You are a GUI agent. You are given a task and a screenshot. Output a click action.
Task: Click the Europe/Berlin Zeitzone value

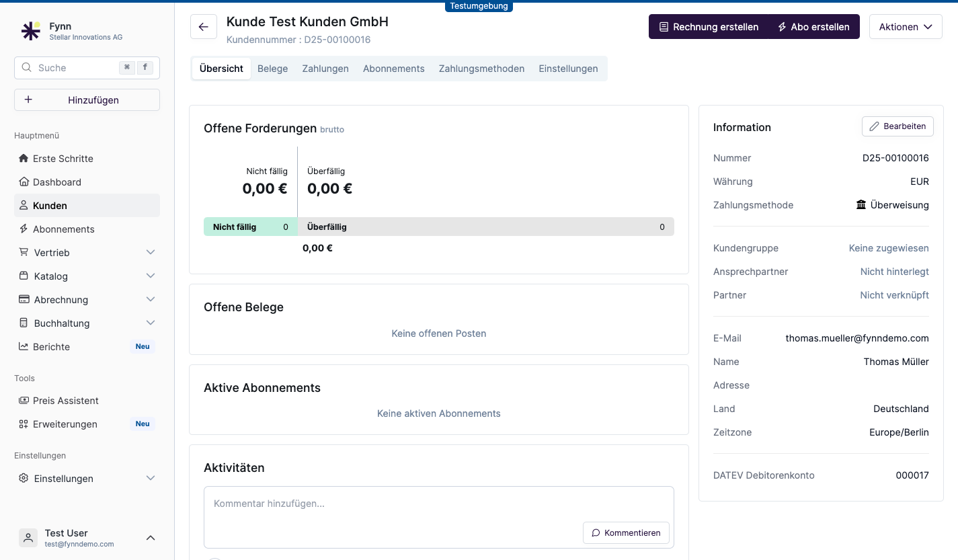(x=899, y=432)
